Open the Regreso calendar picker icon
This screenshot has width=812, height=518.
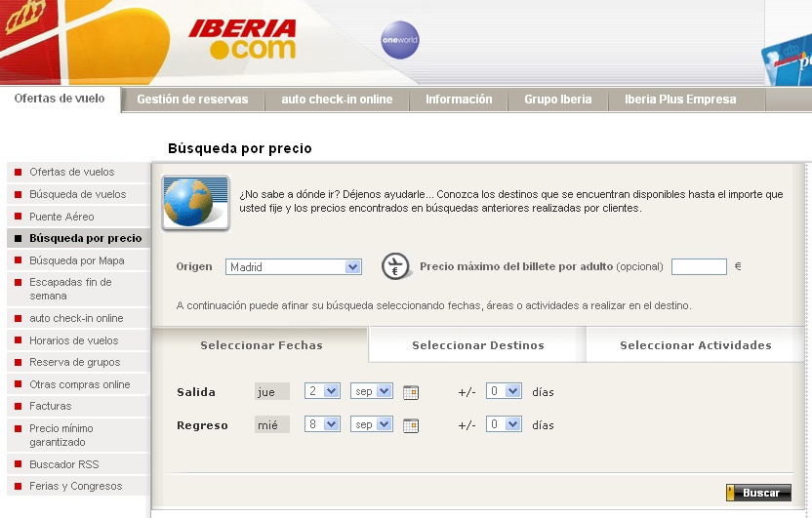pos(411,425)
